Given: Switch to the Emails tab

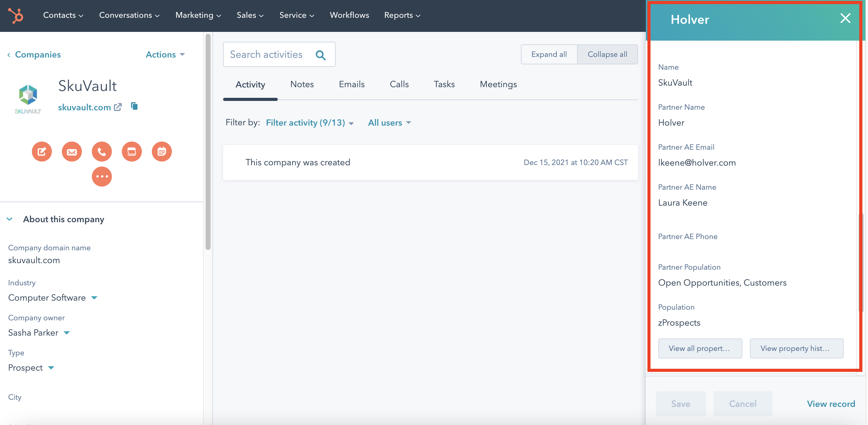Looking at the screenshot, I should [352, 84].
